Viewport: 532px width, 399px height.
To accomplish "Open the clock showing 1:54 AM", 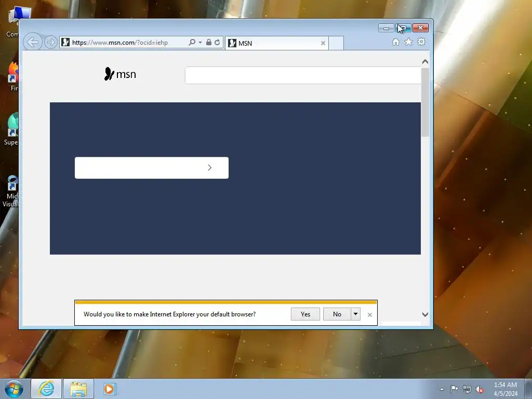I will 505,389.
